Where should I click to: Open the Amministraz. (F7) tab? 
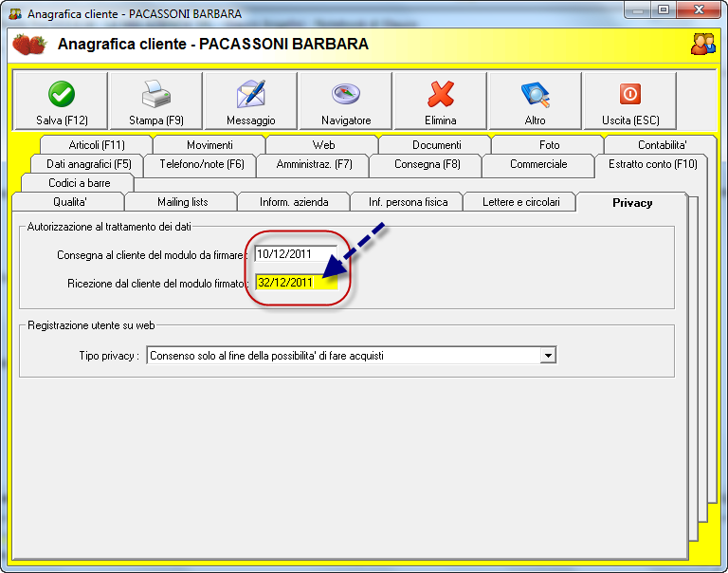coord(314,164)
